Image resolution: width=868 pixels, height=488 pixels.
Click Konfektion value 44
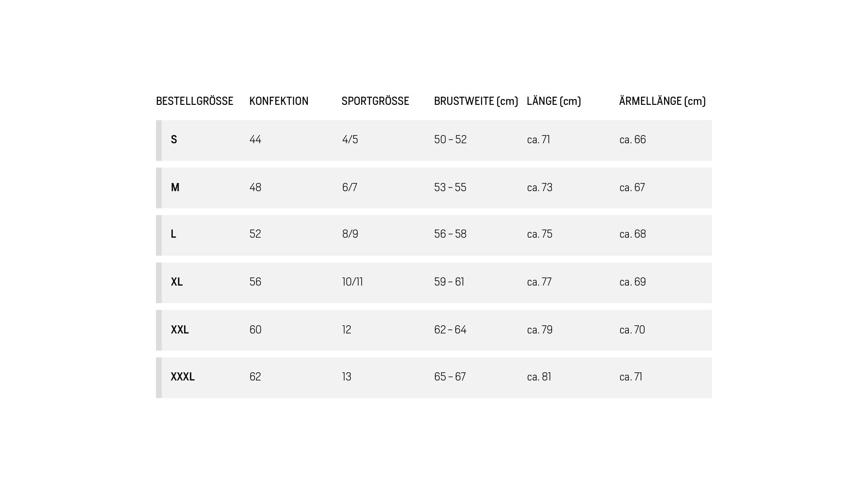255,140
